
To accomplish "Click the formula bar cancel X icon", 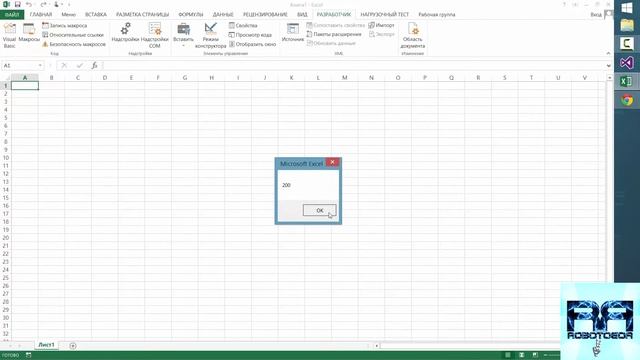I will 64,66.
